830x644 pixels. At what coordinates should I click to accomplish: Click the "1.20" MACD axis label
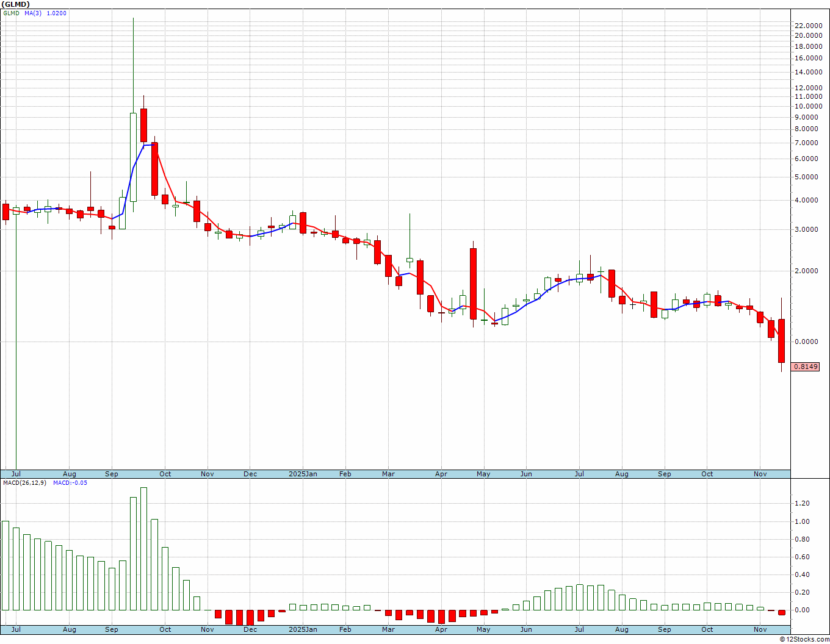[x=802, y=503]
